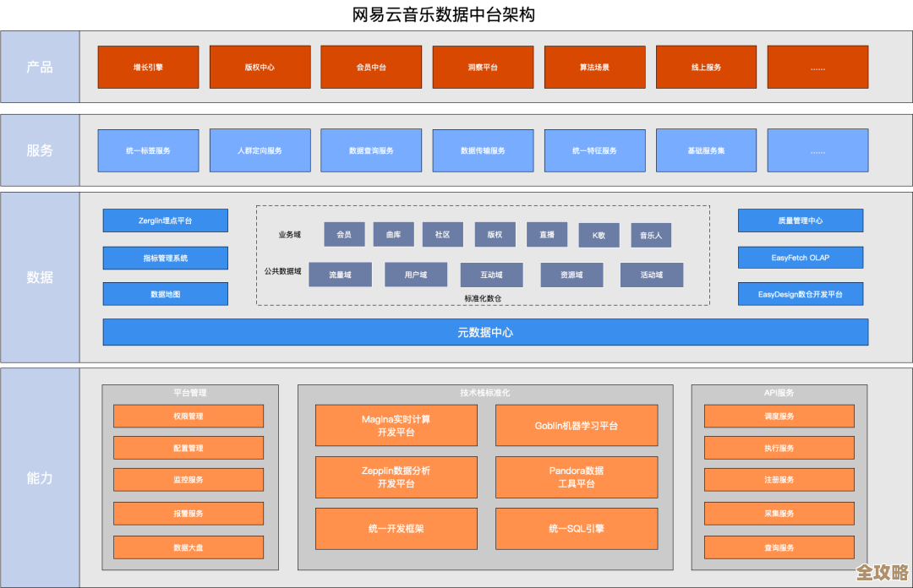Switch to the 产品 layer row

(x=39, y=68)
